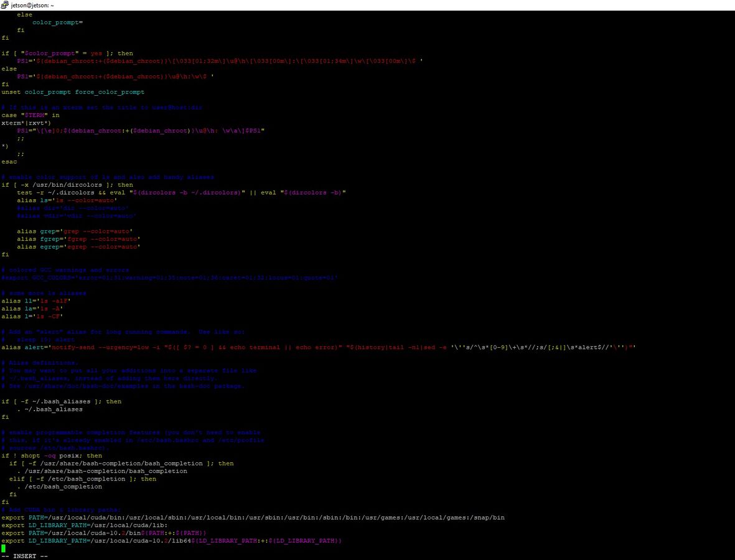Viewport: 735px width, 560px height.
Task: Click the alias la='ls -A' line
Action: (32, 309)
